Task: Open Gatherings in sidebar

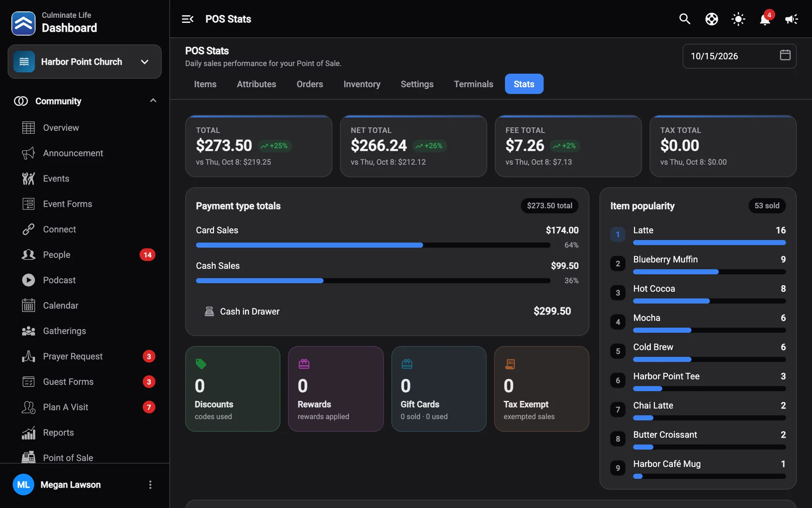Action: pos(85,331)
